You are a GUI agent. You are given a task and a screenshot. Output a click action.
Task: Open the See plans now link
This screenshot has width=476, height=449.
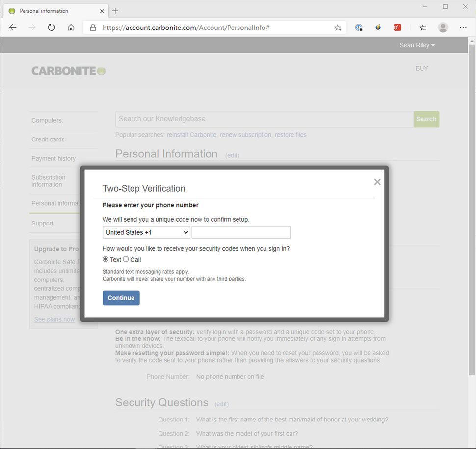coord(54,319)
